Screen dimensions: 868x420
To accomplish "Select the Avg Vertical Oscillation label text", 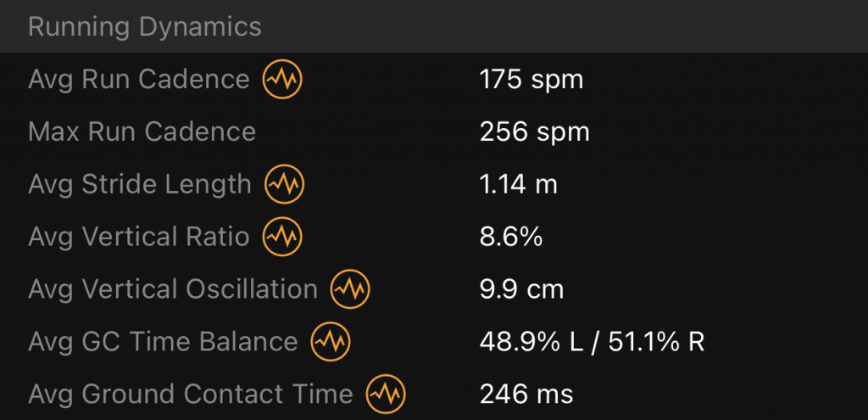I will (x=173, y=289).
